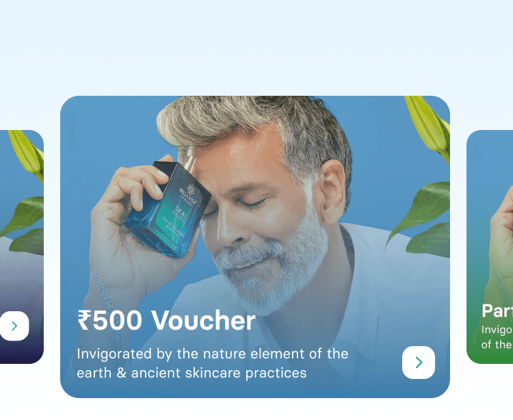Click the 'Invigo' description on green card
Viewport: 513px width, 420px height.
[x=497, y=337]
